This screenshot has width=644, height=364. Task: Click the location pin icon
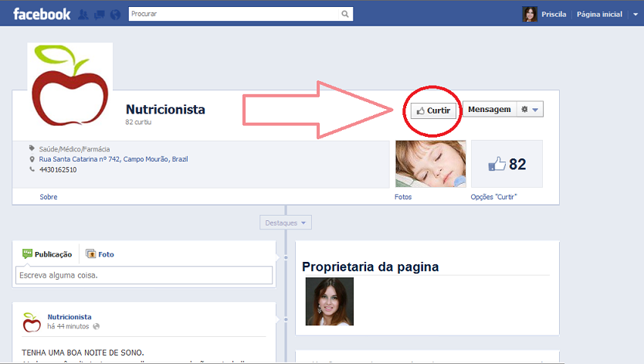tap(32, 159)
